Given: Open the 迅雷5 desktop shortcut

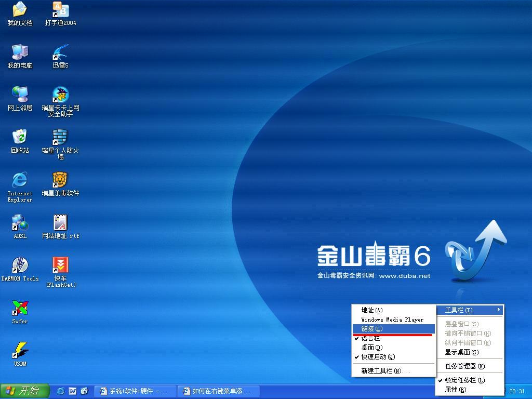Looking at the screenshot, I should click(x=60, y=54).
